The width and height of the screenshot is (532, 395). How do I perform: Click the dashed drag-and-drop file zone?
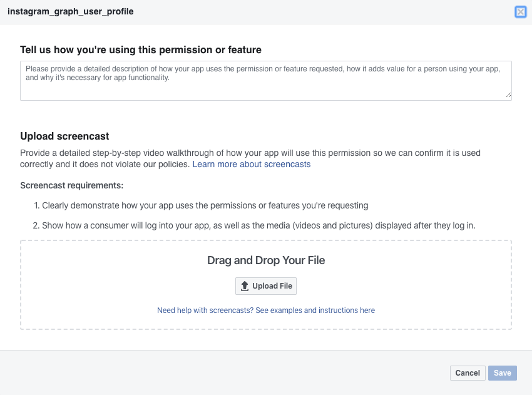[266, 285]
